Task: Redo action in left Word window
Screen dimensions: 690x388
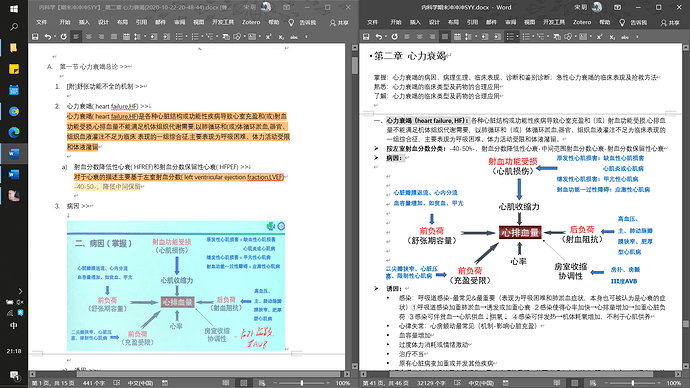Action: click(x=63, y=37)
